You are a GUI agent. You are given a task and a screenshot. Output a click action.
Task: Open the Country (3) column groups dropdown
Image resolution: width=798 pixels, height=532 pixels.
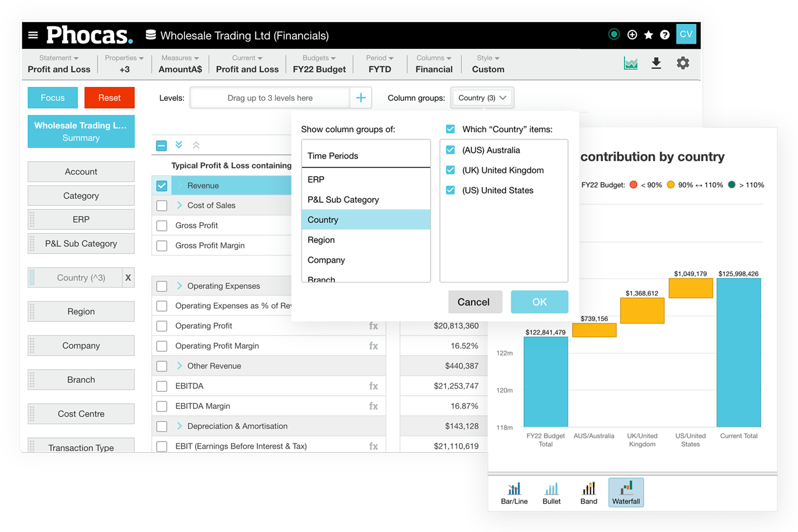[x=482, y=98]
